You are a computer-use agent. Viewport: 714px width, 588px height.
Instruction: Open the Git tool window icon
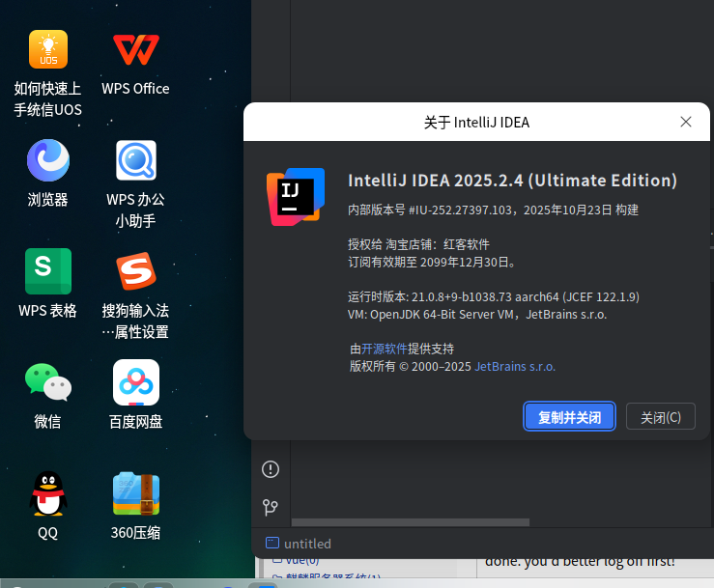point(271,507)
